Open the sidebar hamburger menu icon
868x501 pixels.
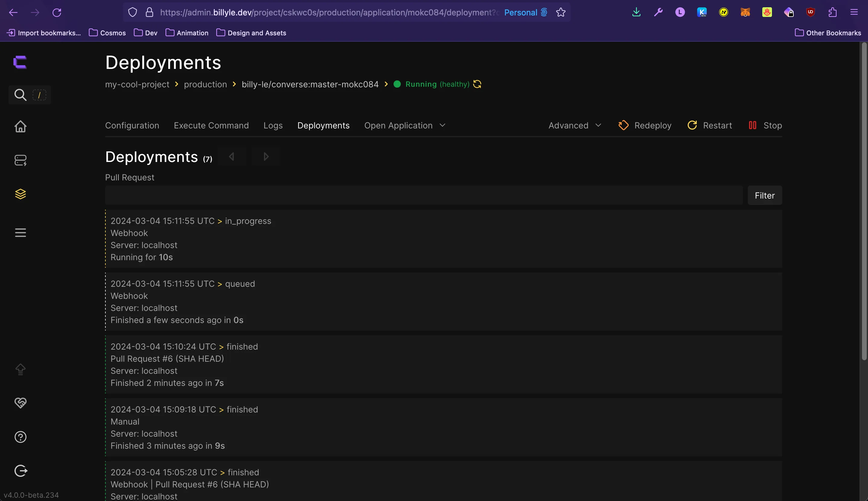pos(20,233)
